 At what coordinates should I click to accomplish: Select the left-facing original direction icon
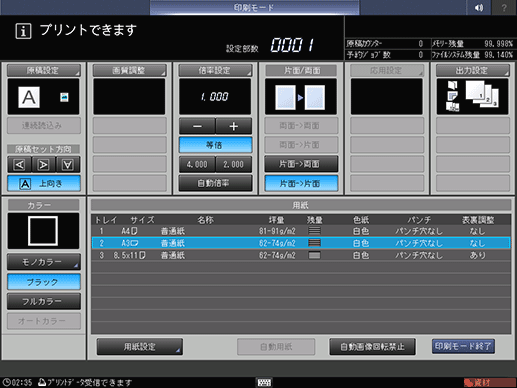coord(19,165)
